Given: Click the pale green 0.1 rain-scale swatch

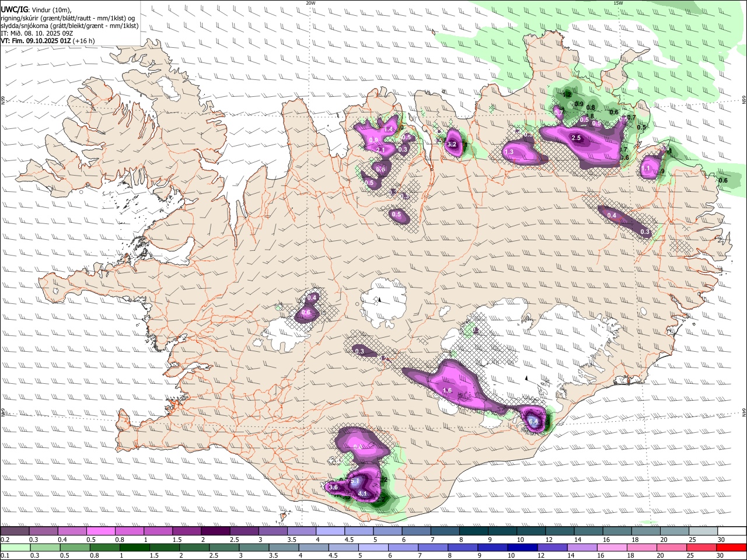Looking at the screenshot, I should coord(15,547).
